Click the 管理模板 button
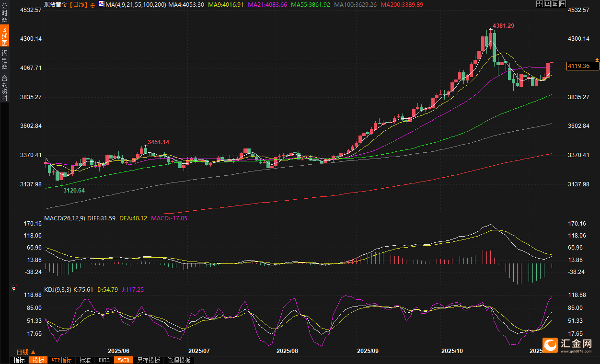This screenshot has height=364, width=600. (x=179, y=360)
